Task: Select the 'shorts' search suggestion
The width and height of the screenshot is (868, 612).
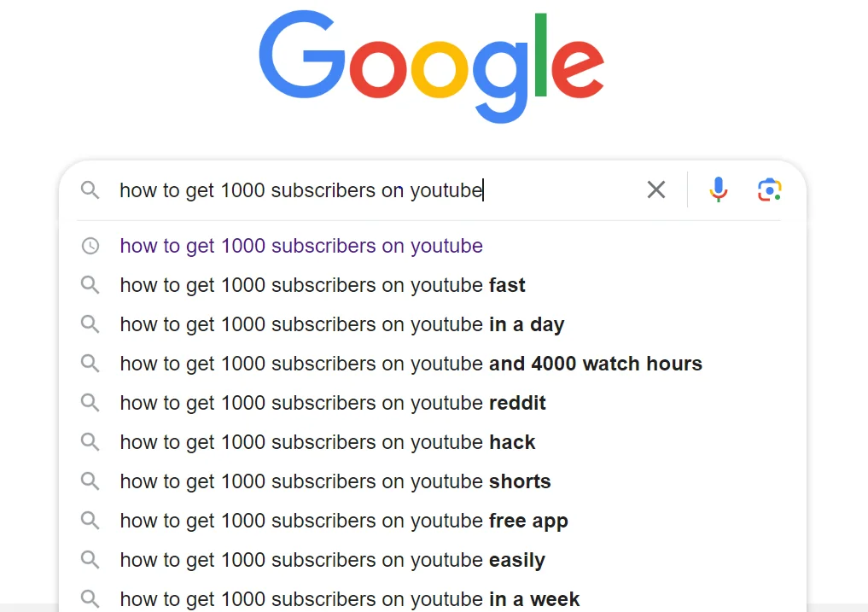Action: 335,481
